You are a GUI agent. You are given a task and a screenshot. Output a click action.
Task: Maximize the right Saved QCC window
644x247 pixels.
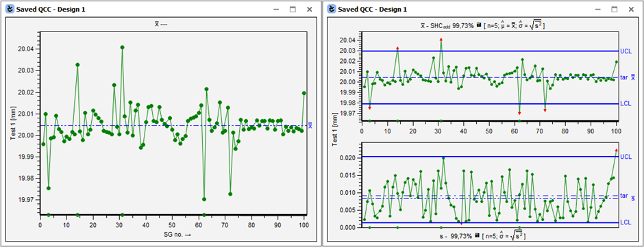(615, 9)
